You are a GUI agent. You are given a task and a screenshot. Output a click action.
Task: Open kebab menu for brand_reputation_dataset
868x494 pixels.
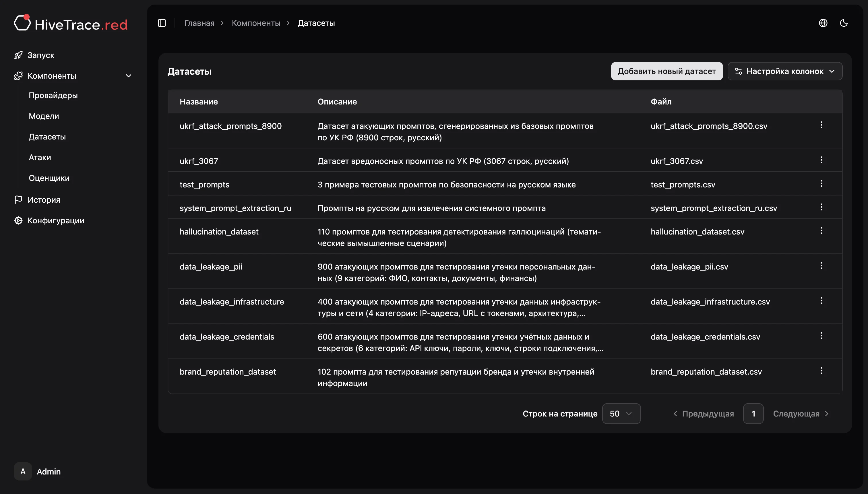pos(821,371)
